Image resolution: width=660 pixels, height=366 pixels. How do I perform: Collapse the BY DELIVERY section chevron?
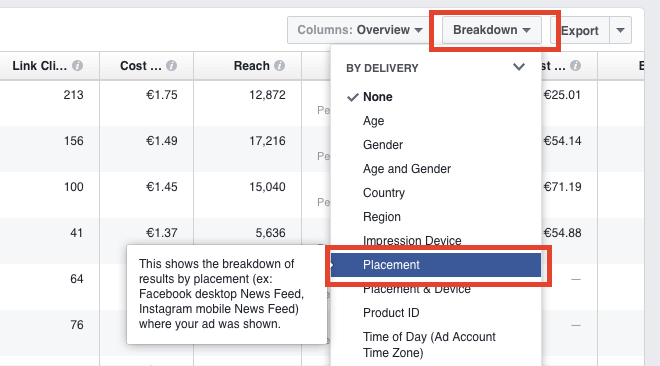point(519,66)
